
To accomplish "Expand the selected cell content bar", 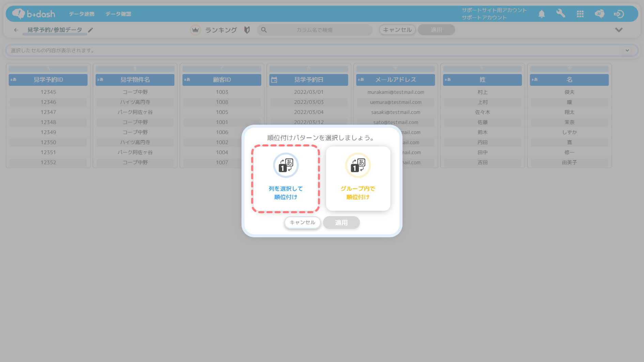I will (627, 50).
